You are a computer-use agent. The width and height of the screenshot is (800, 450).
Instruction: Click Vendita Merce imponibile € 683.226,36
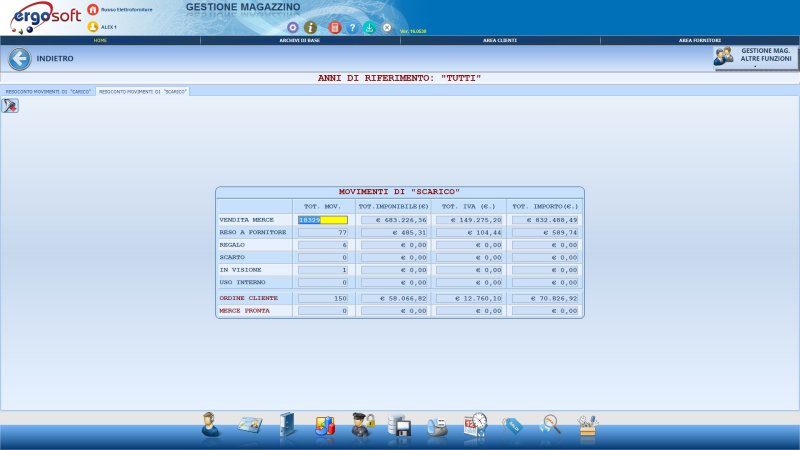[x=394, y=220]
